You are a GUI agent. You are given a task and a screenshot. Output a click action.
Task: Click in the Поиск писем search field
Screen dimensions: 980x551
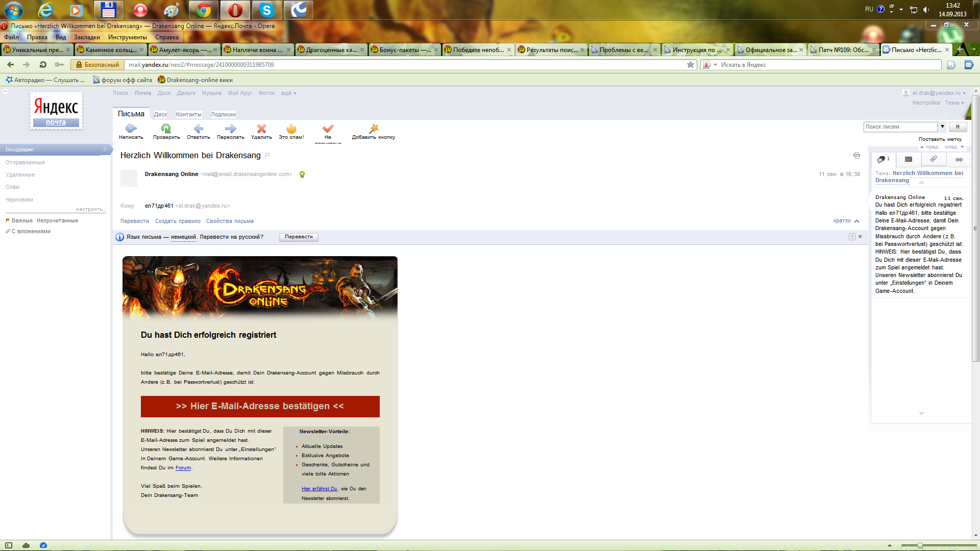901,127
